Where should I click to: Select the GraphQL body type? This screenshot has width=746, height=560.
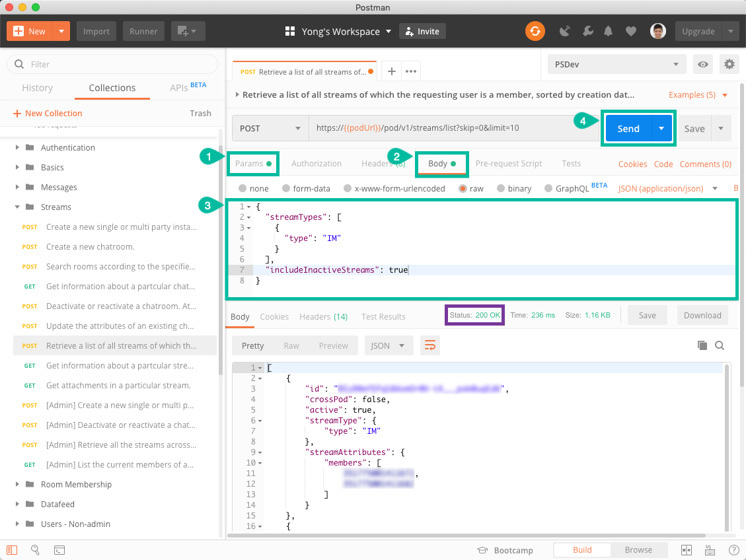click(548, 188)
